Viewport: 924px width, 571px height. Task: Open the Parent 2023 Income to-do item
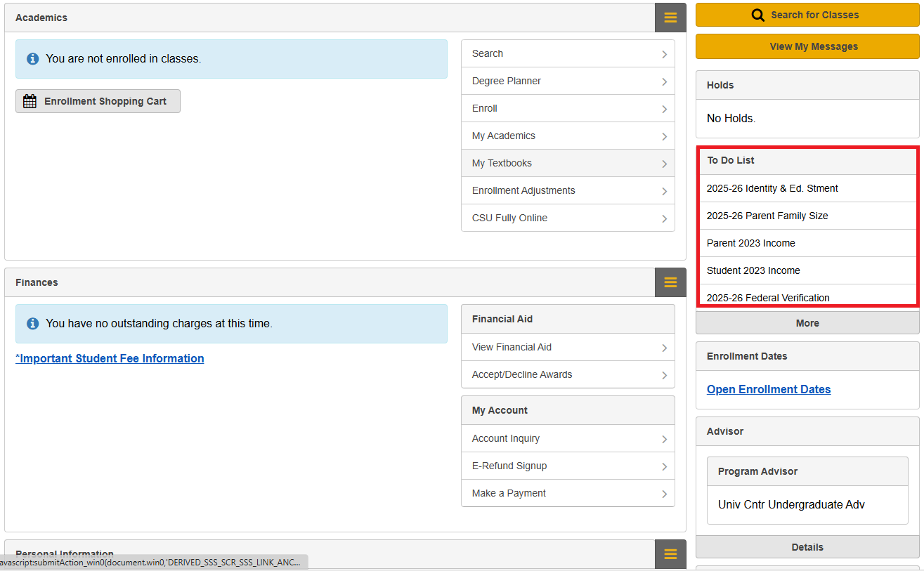[751, 243]
